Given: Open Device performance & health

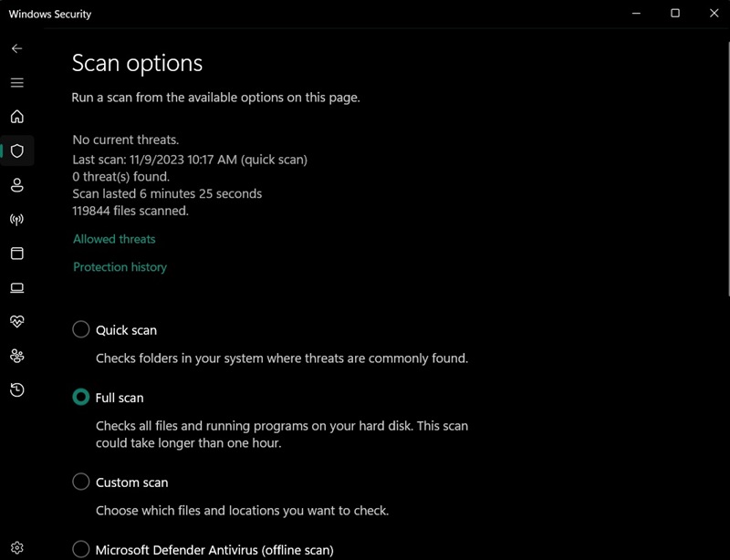Looking at the screenshot, I should tap(16, 320).
